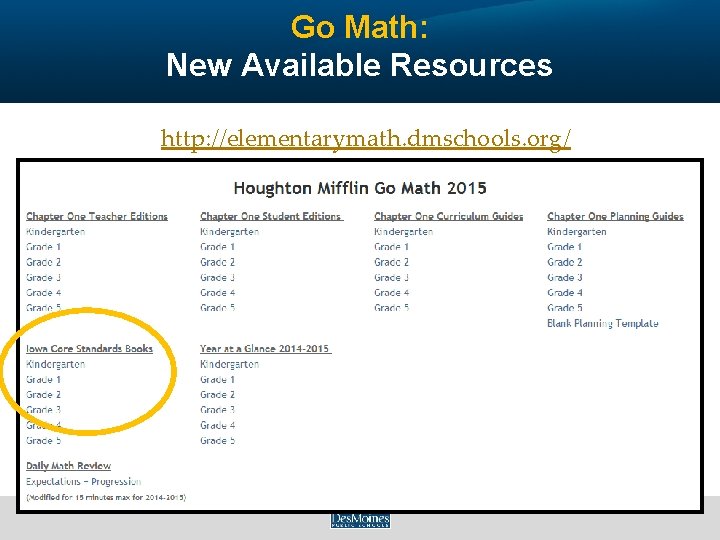The height and width of the screenshot is (540, 720).
Task: Open Kindergarten under Chapter One Teacher Editions
Action: (x=56, y=231)
